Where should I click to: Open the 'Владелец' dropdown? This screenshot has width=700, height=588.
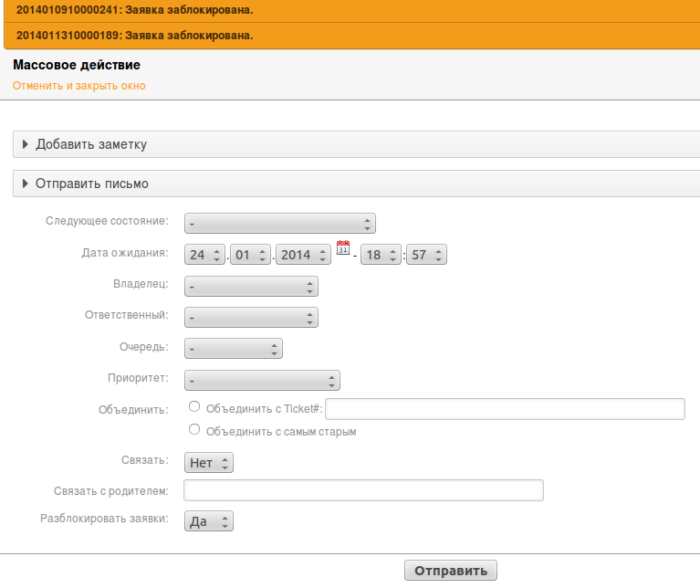click(251, 286)
